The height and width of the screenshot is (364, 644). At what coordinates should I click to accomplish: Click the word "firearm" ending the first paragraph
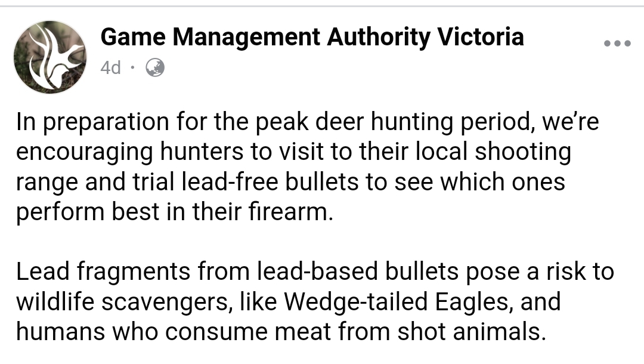click(290, 212)
